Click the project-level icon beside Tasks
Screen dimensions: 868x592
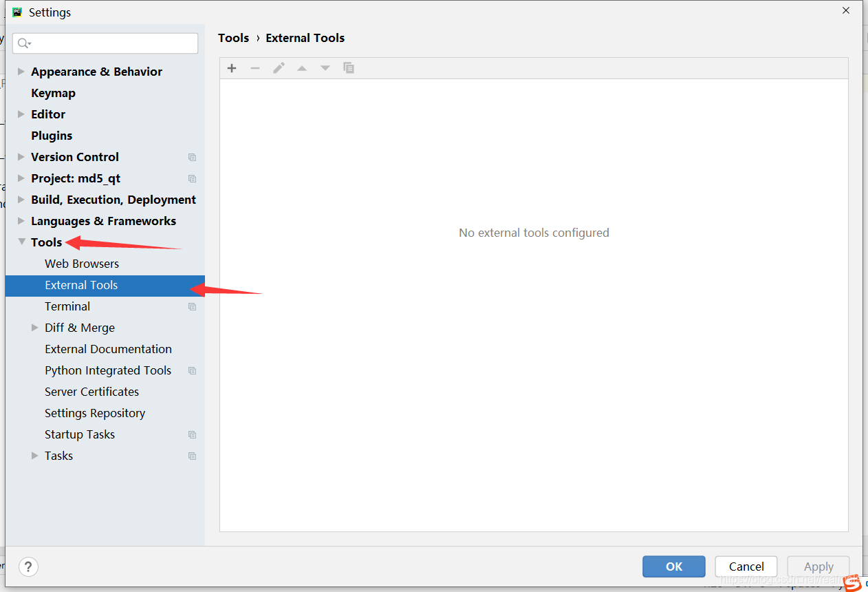tap(192, 456)
